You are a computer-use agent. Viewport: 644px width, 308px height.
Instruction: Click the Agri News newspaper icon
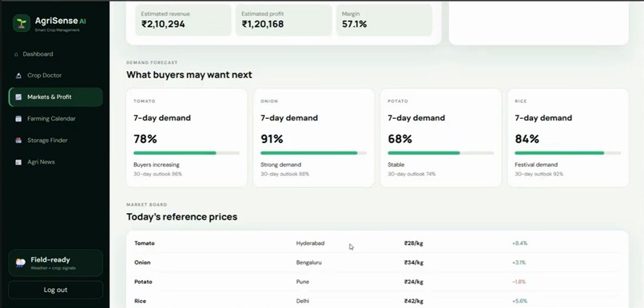tap(18, 162)
